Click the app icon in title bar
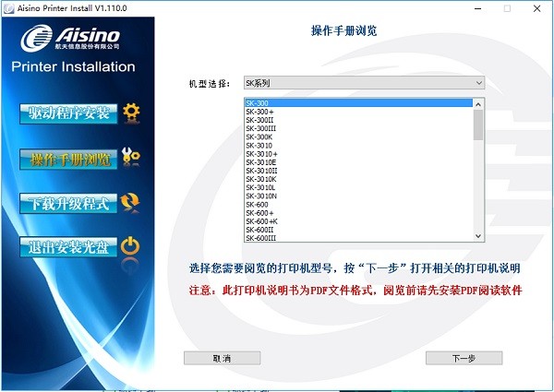Image resolution: width=554 pixels, height=392 pixels. 8,8
